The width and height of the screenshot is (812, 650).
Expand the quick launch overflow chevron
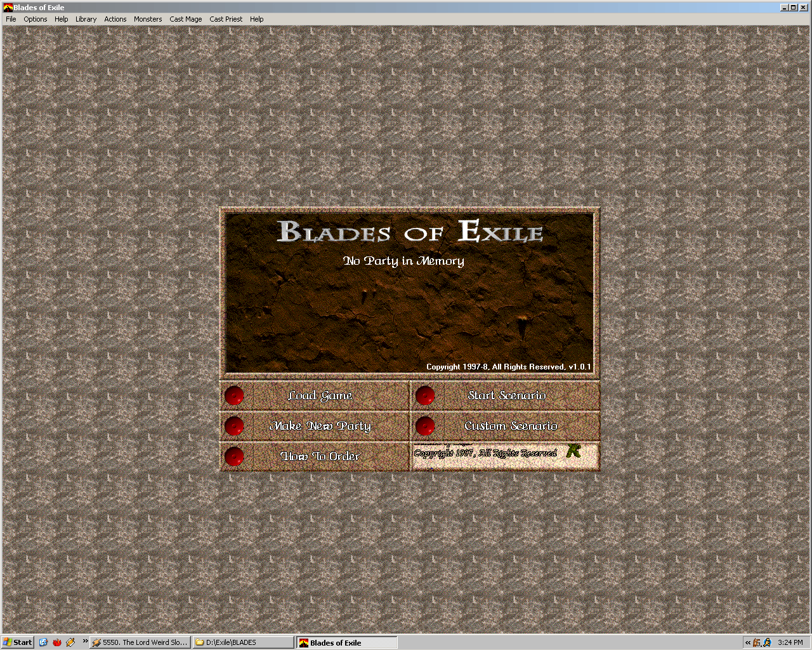coord(85,641)
